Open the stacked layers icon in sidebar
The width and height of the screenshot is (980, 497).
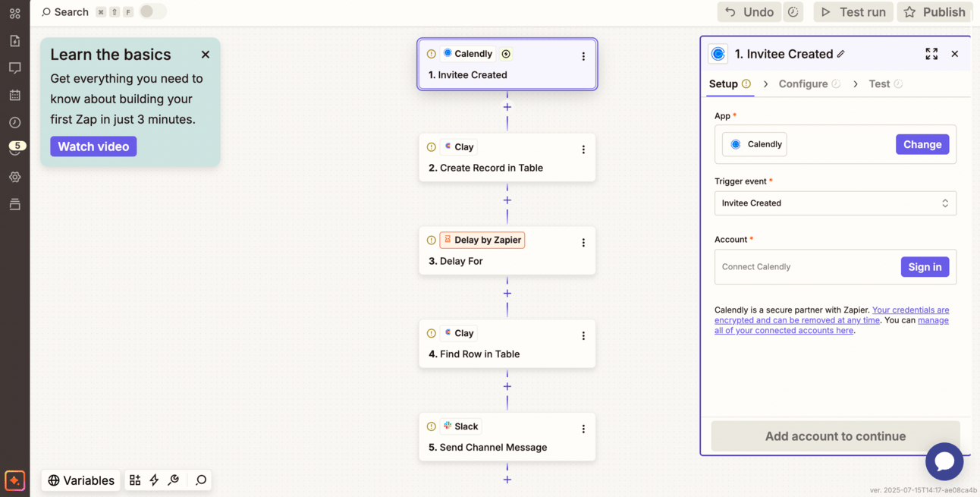coord(14,204)
